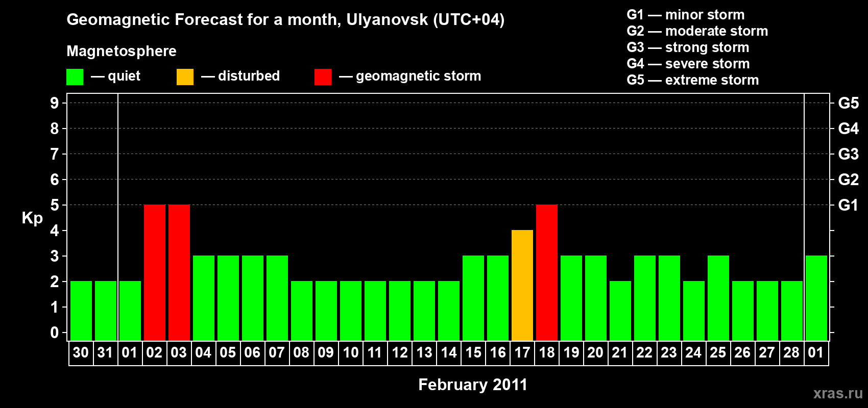Click the 'G2 — moderate storm' legend line
868x408 pixels.
coord(697,31)
